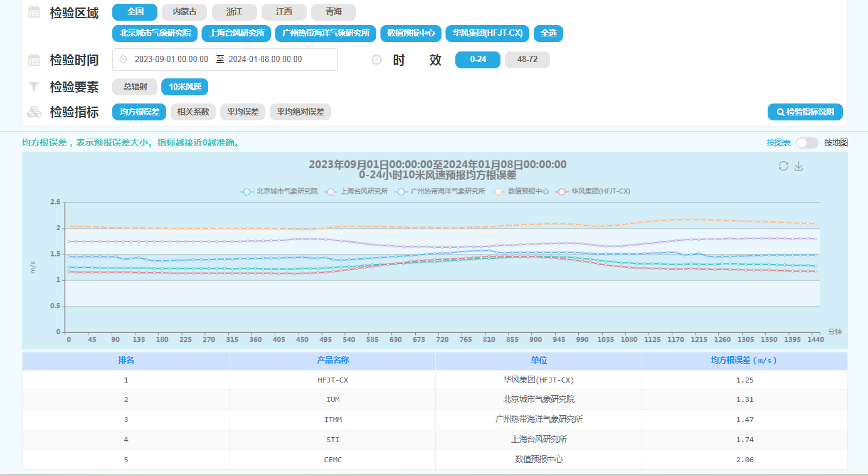Open 检验指标说明 explanation button

point(805,112)
